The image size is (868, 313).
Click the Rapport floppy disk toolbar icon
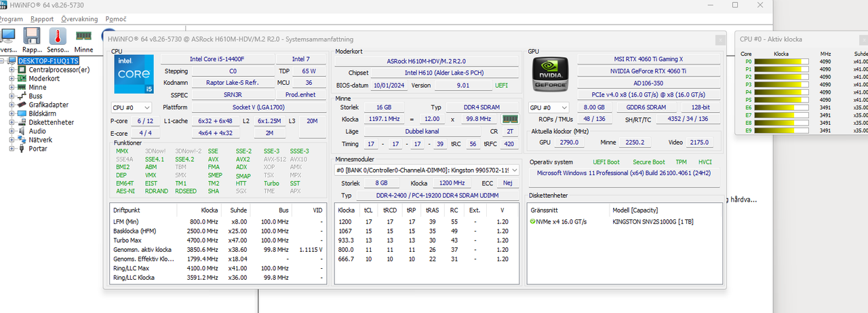(x=32, y=35)
